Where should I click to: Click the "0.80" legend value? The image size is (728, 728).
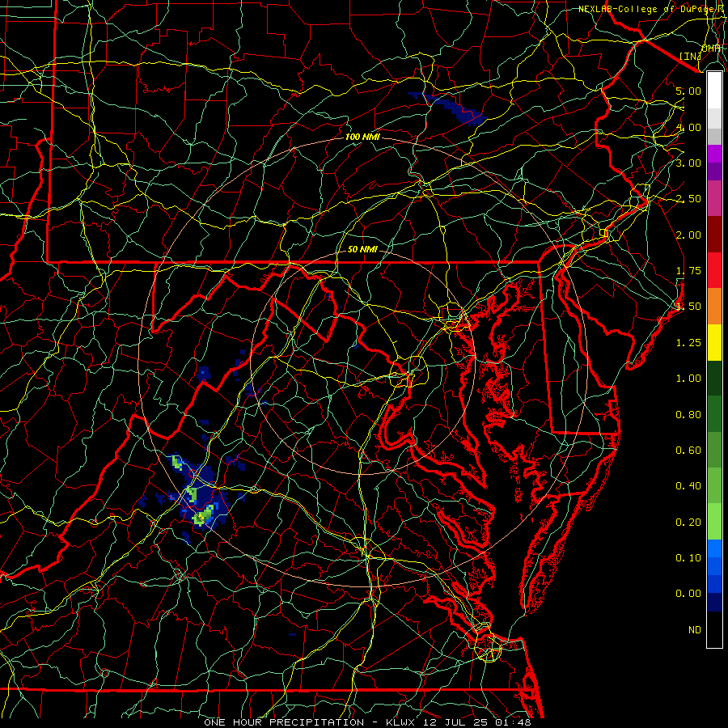(688, 415)
